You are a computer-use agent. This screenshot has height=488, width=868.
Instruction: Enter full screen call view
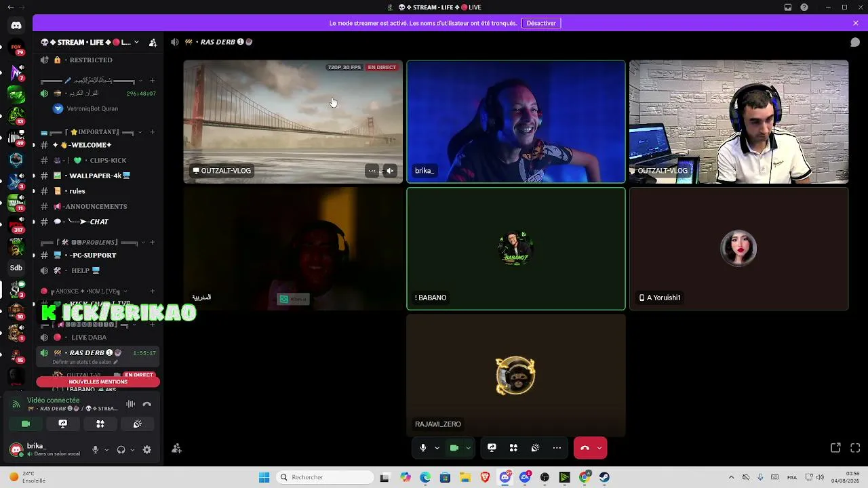[855, 448]
